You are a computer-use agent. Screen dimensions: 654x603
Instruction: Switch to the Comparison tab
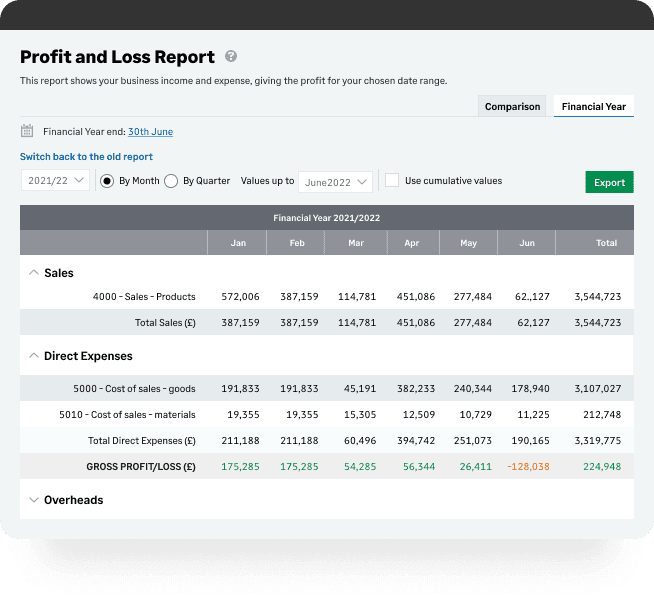pos(512,106)
